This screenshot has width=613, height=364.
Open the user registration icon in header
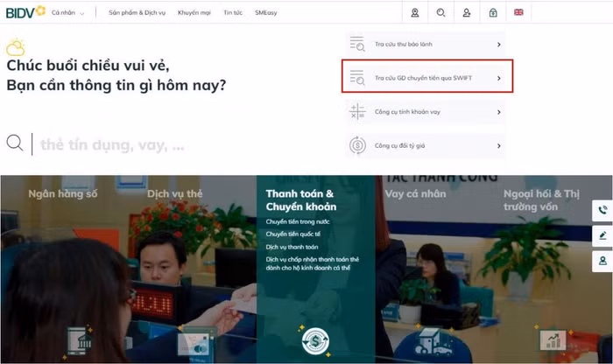coord(467,13)
